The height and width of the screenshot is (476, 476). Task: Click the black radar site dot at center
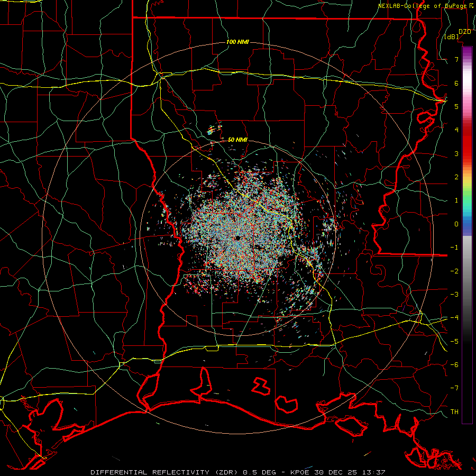237,237
